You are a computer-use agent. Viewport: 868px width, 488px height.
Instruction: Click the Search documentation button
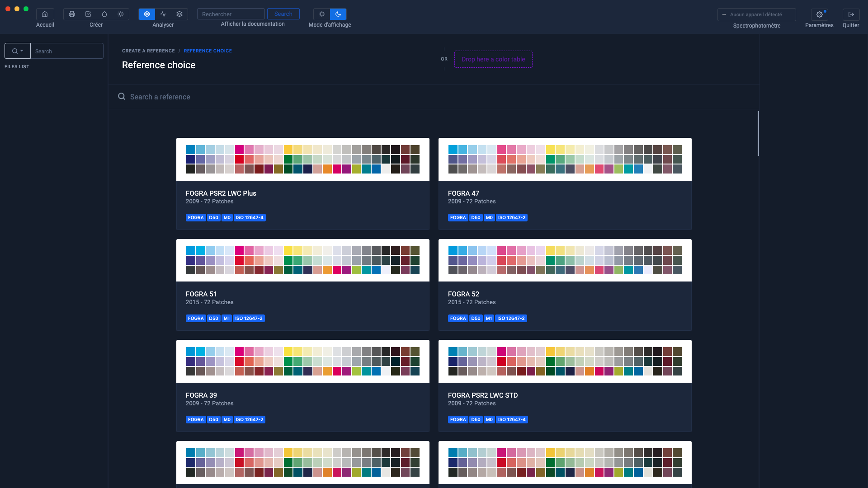click(283, 14)
